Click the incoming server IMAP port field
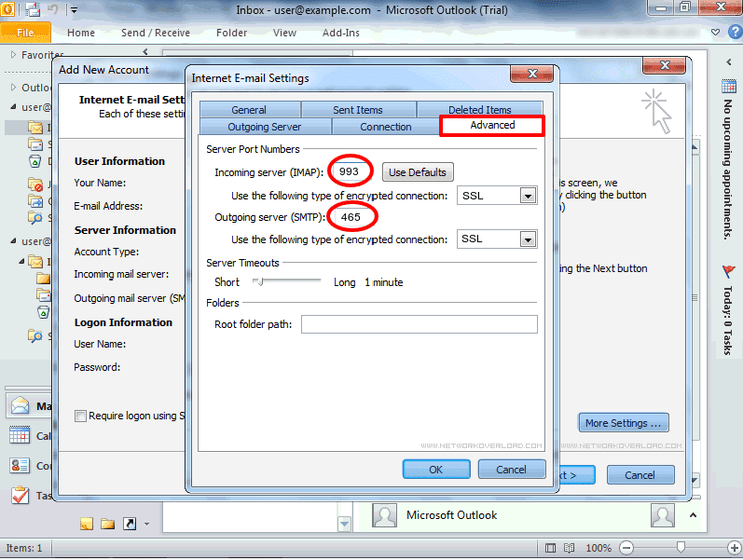 [350, 172]
